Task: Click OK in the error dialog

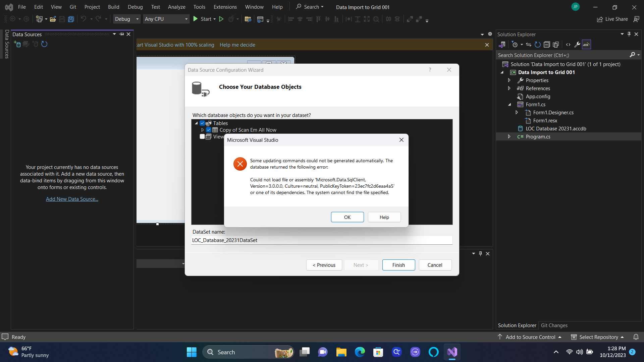Action: [x=347, y=217]
